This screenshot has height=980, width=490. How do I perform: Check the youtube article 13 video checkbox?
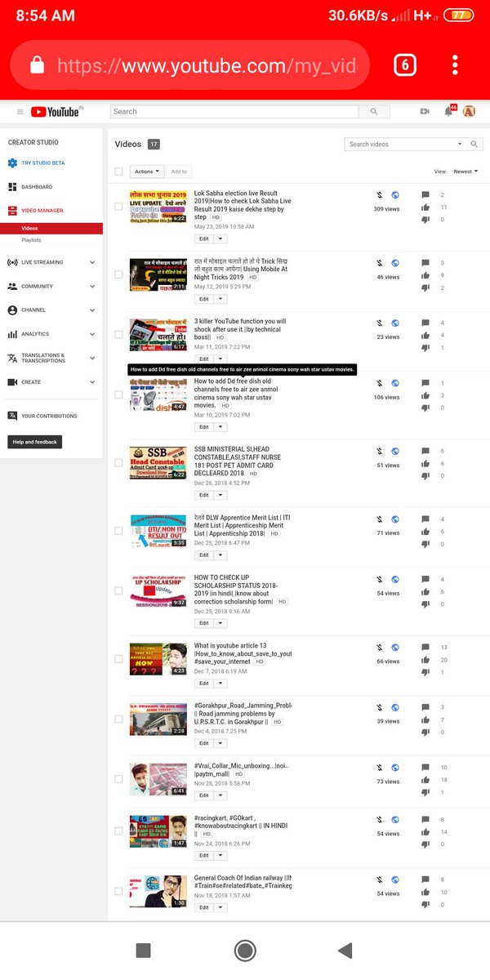pyautogui.click(x=118, y=659)
